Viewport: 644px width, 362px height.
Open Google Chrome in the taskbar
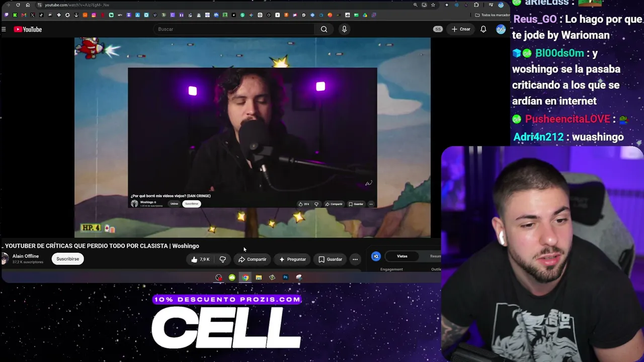[245, 278]
